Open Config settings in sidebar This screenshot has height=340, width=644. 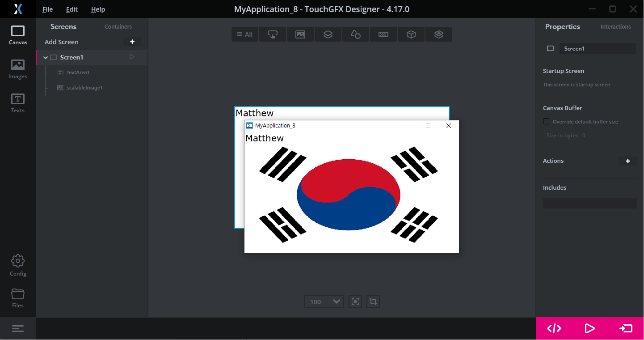pos(18,266)
